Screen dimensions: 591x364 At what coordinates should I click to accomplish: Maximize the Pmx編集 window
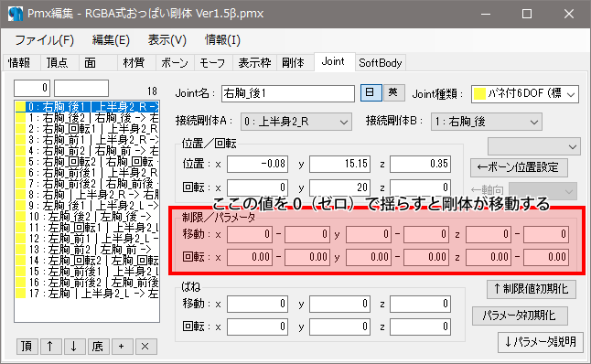pos(527,14)
